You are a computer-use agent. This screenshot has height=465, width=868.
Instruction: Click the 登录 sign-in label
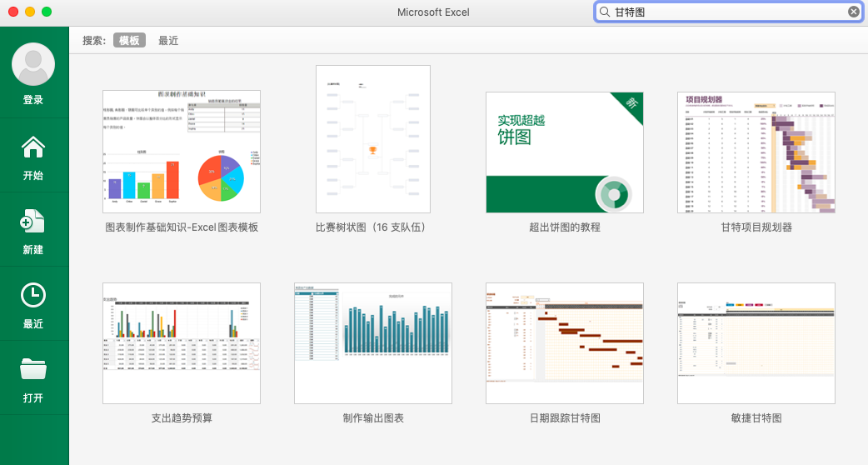[33, 100]
